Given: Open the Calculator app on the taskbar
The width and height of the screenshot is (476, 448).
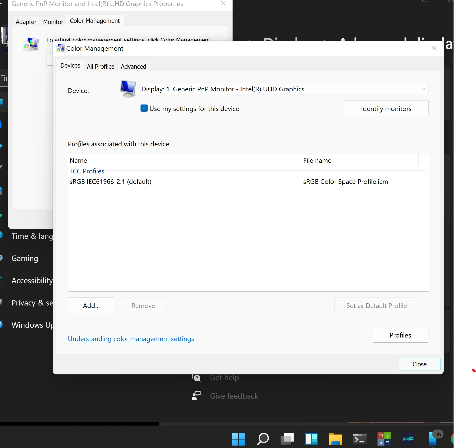Looking at the screenshot, I should pos(384,439).
